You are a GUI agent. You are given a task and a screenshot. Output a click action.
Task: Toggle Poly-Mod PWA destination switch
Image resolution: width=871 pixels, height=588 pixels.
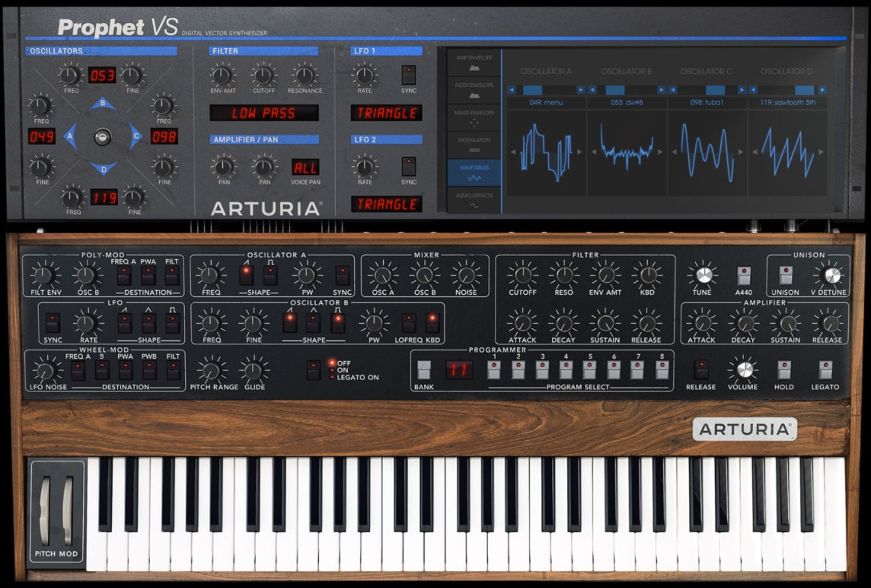[148, 276]
